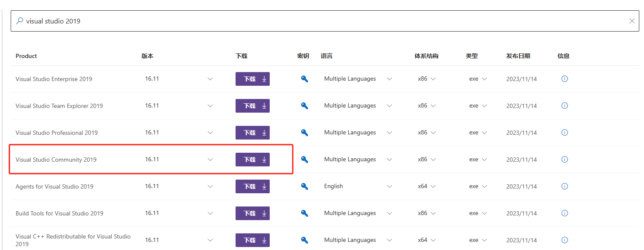Screen dimensions: 644x250
Task: Click the 版本 column header
Action: coord(147,56)
